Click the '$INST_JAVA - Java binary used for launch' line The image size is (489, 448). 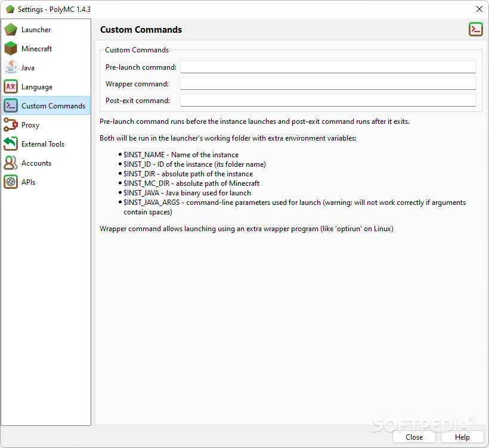[x=187, y=193]
